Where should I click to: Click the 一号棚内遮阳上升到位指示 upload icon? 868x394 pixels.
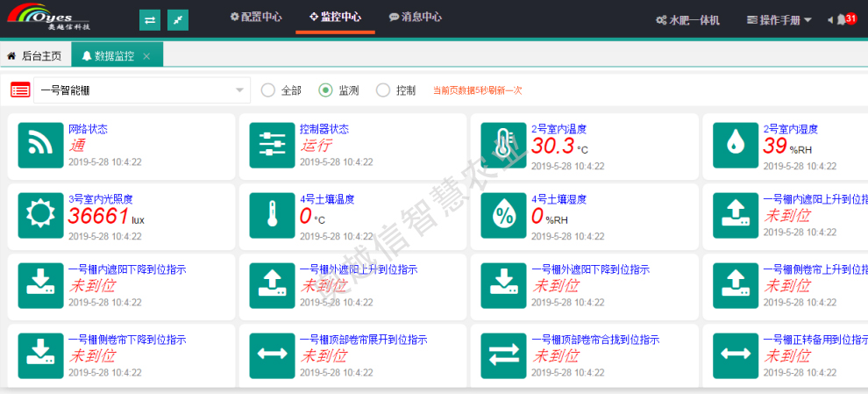tap(736, 216)
